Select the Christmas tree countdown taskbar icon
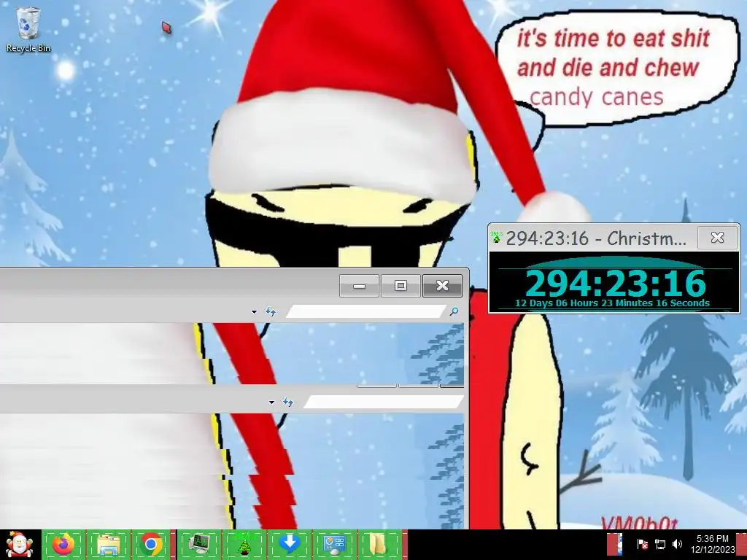 [244, 544]
